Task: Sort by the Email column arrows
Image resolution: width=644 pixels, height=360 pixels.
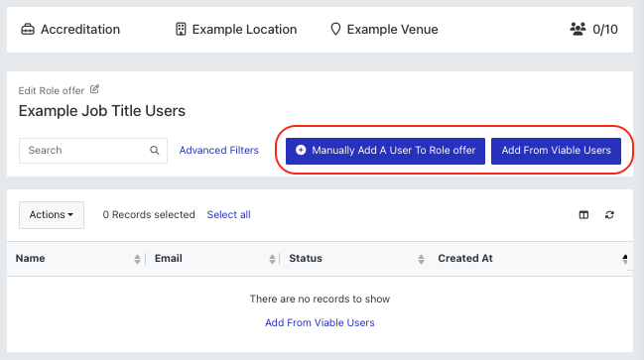Action: point(272,259)
